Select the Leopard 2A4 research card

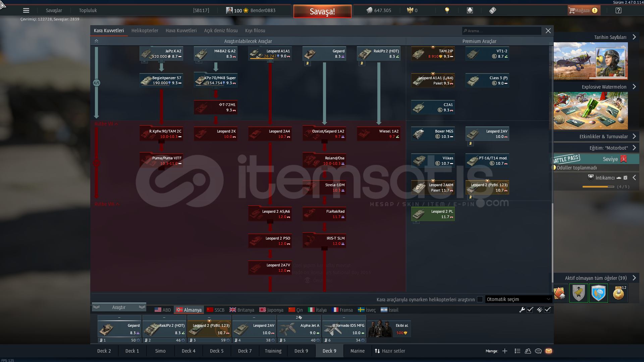pyautogui.click(x=270, y=134)
